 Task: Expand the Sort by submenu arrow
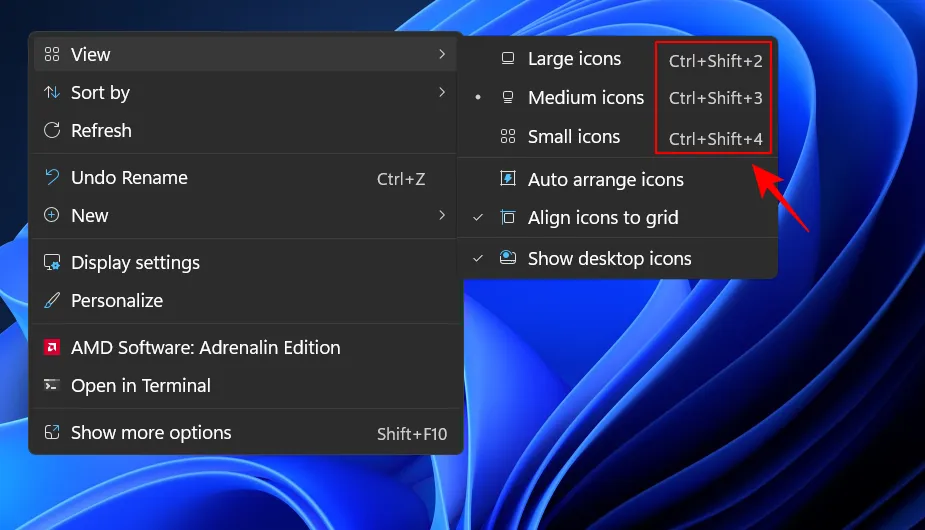pos(441,92)
